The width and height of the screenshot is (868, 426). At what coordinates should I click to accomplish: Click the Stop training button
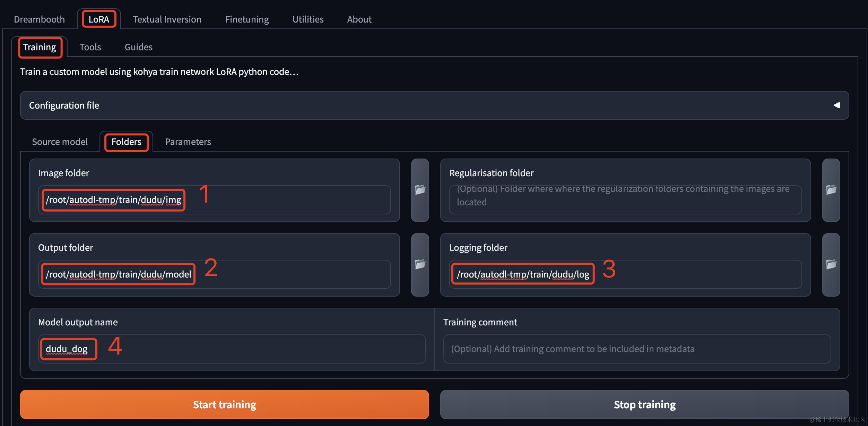click(644, 404)
